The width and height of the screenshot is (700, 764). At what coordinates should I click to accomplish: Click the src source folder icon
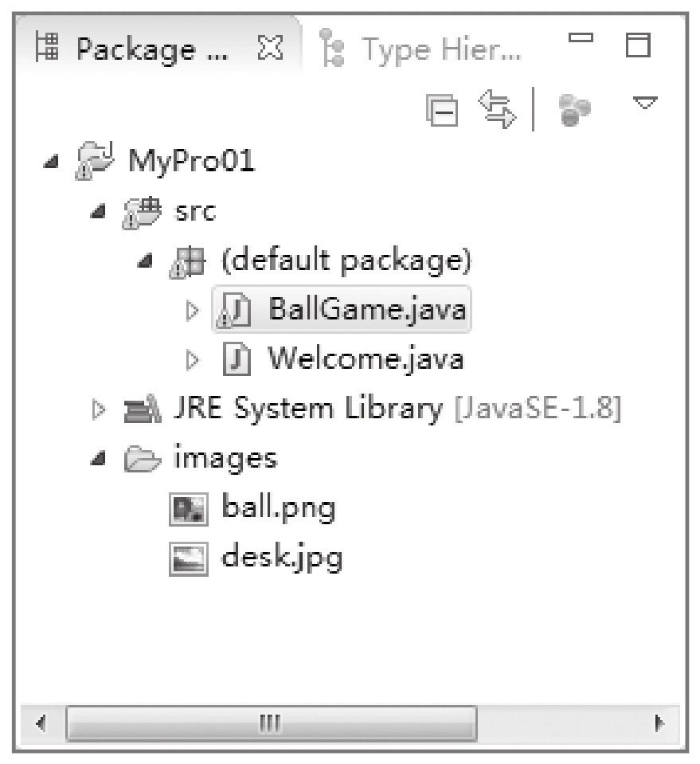click(x=141, y=212)
